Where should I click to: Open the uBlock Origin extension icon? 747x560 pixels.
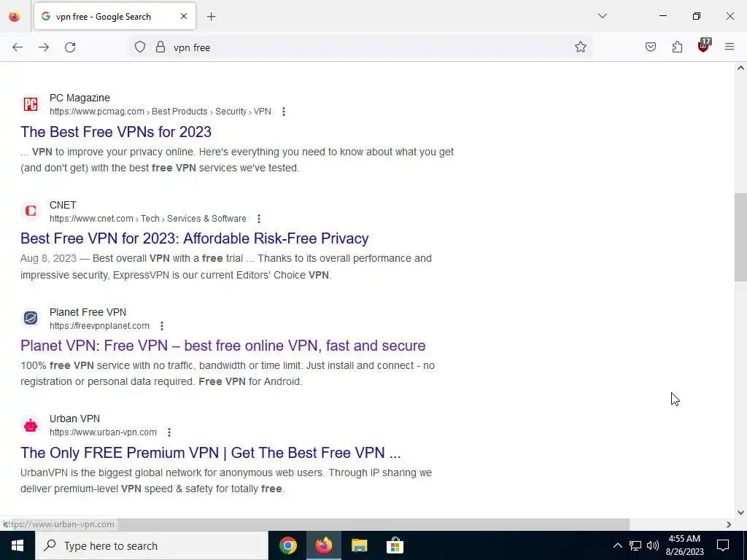704,46
